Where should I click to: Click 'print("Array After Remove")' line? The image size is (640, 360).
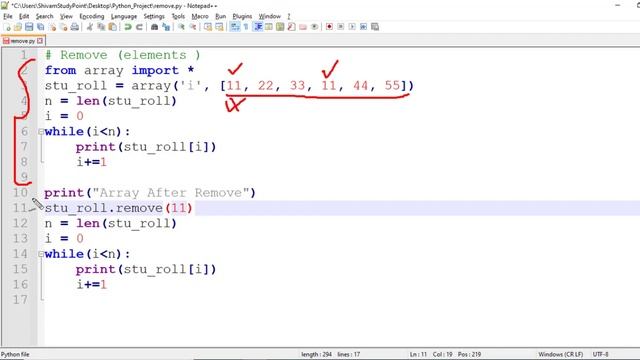point(150,193)
